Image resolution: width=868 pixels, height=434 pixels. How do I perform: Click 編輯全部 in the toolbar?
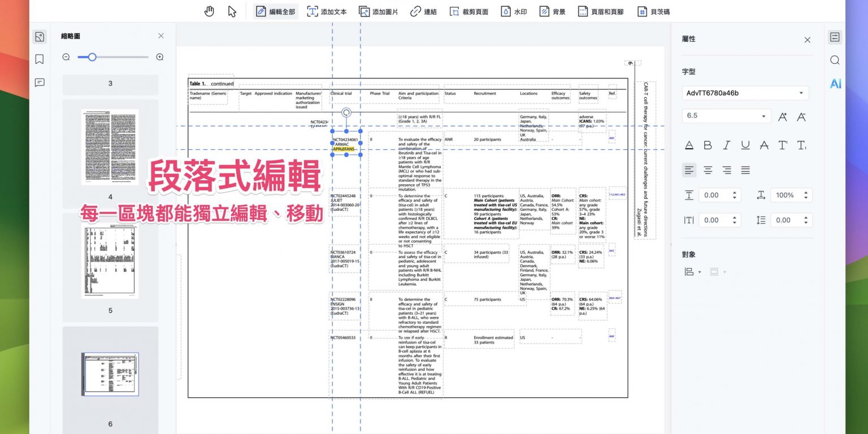pyautogui.click(x=275, y=11)
